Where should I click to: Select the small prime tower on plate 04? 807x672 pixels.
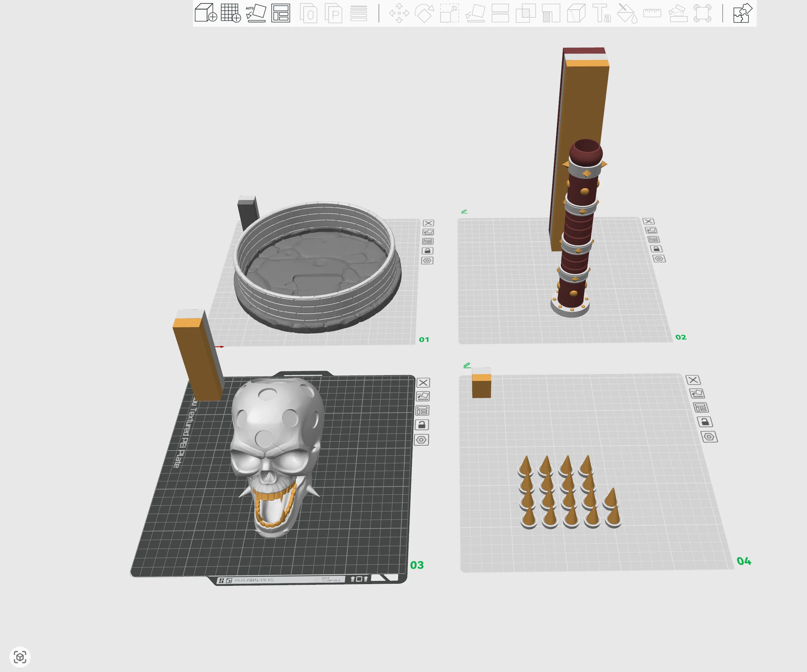[x=482, y=383]
